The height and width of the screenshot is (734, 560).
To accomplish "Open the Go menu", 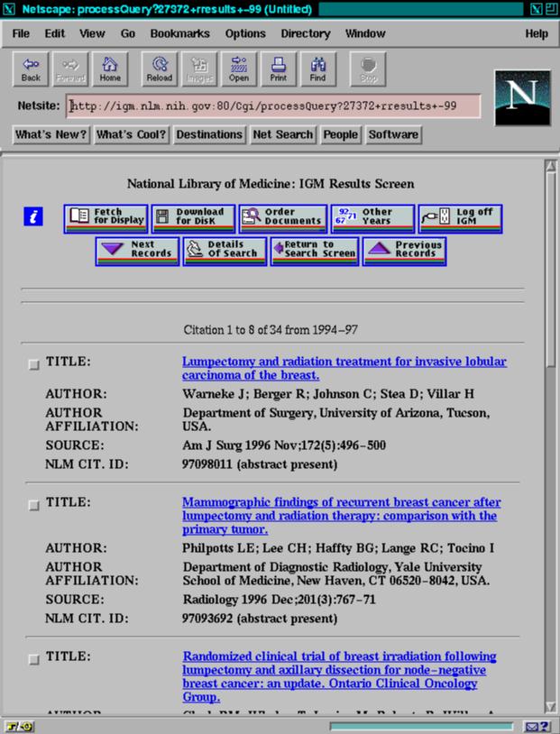I will click(x=128, y=33).
